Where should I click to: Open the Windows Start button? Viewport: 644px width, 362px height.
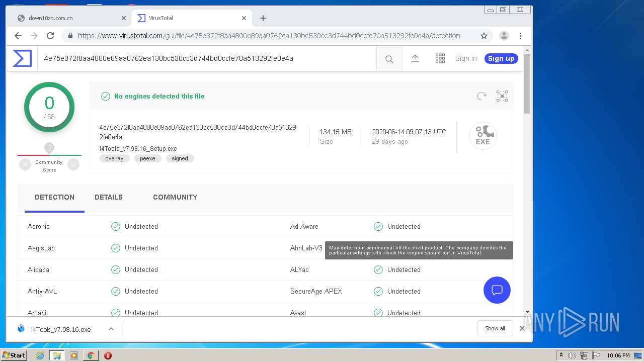[x=14, y=355]
